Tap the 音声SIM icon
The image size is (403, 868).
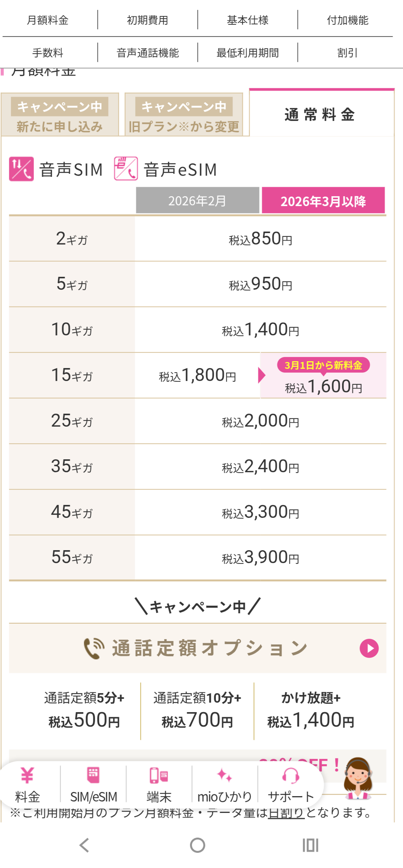[x=21, y=169]
